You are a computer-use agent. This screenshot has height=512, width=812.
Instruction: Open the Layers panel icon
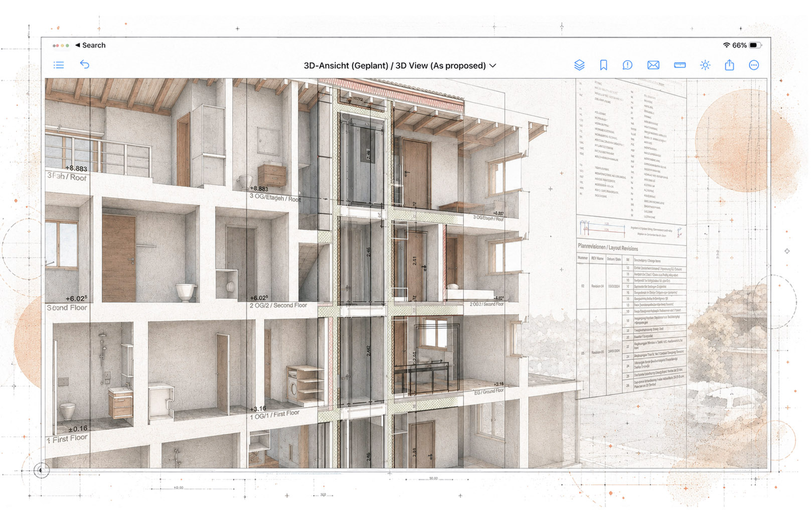point(579,65)
